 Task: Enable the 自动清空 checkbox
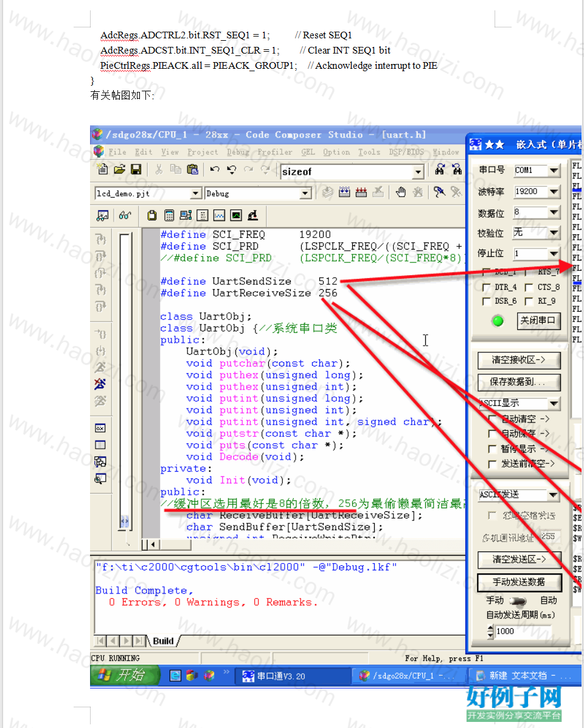(x=493, y=419)
